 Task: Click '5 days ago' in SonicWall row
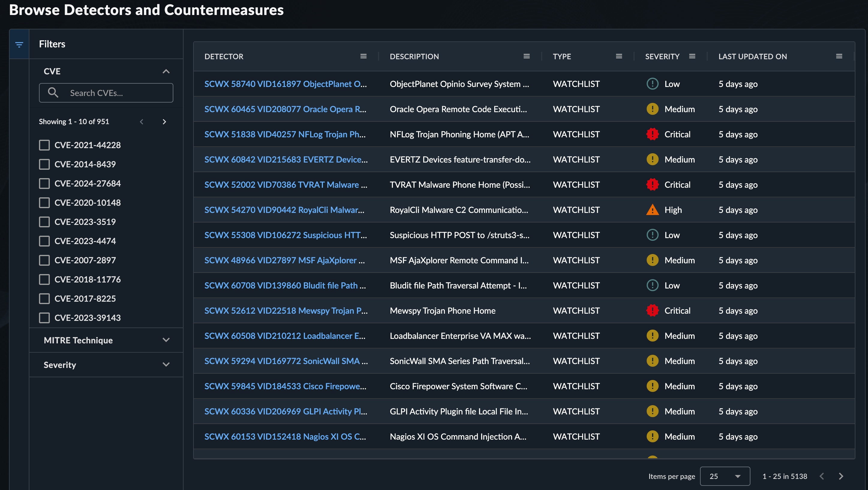pos(738,361)
